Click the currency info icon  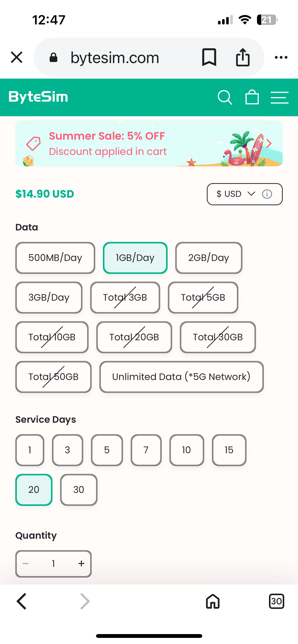click(x=267, y=194)
